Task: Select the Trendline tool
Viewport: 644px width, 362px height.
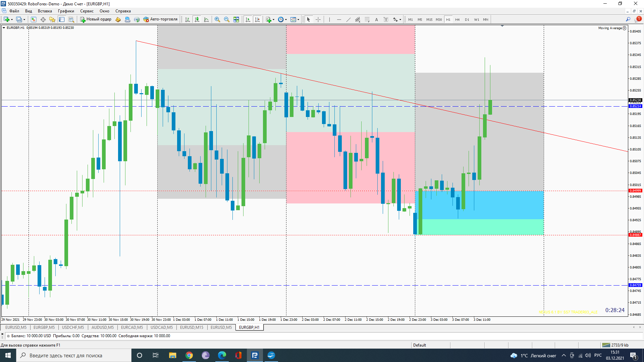Action: click(348, 19)
